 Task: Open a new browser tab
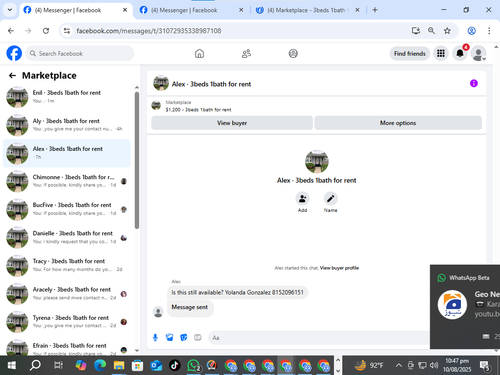click(375, 10)
